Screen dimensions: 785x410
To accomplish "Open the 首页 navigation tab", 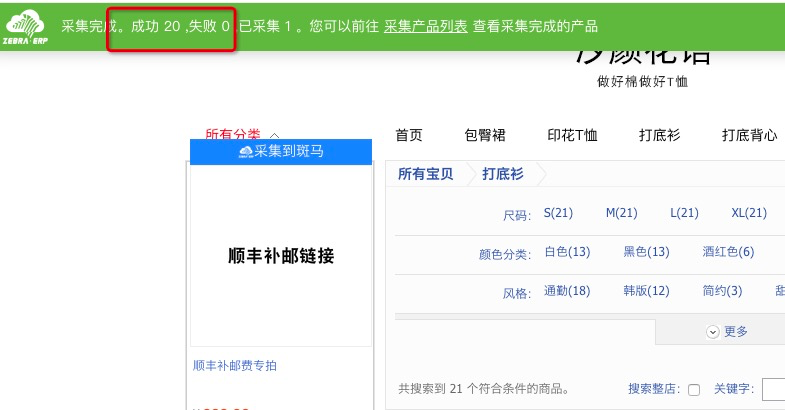I will 408,135.
